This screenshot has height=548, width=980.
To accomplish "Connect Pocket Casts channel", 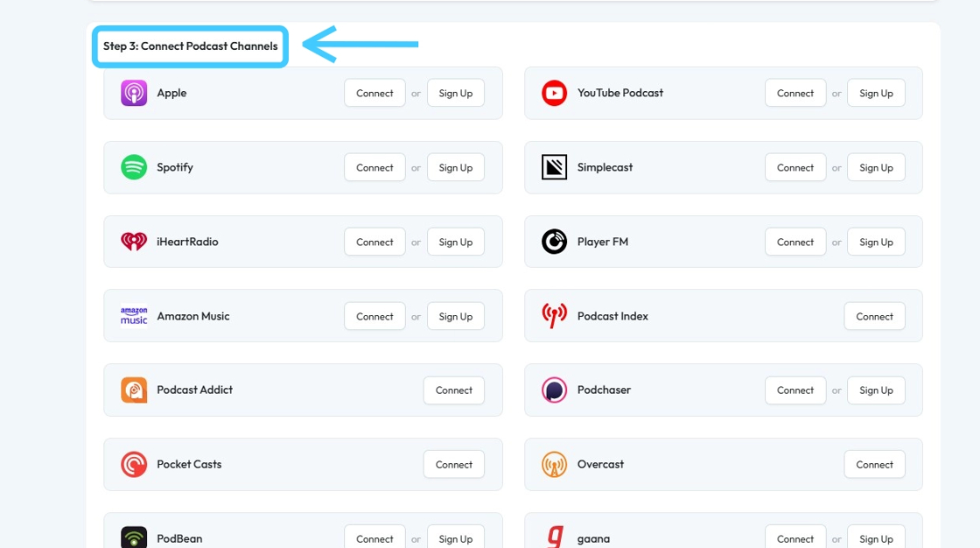I will point(454,465).
